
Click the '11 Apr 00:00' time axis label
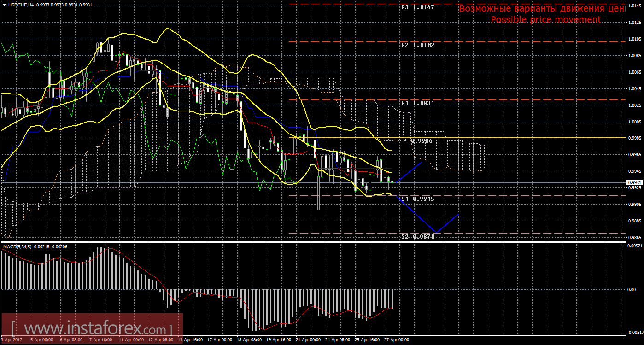pos(130,340)
